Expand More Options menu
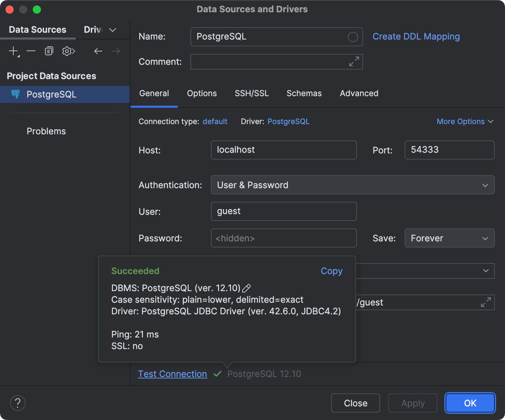This screenshot has width=505, height=420. pyautogui.click(x=465, y=122)
